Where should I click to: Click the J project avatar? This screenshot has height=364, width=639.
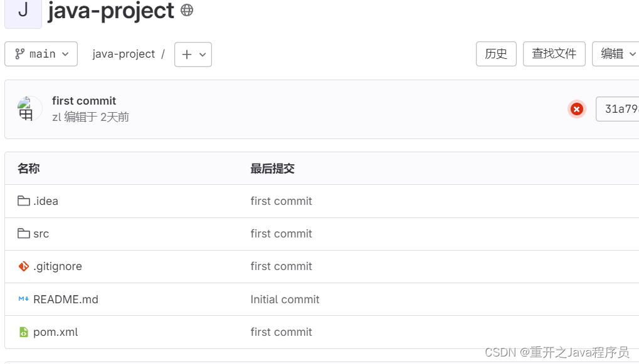[x=23, y=14]
